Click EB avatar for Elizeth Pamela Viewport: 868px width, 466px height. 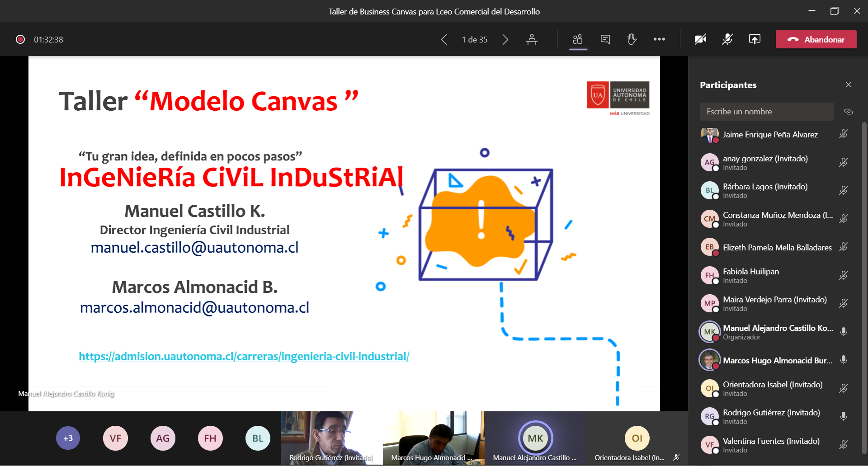click(x=710, y=247)
